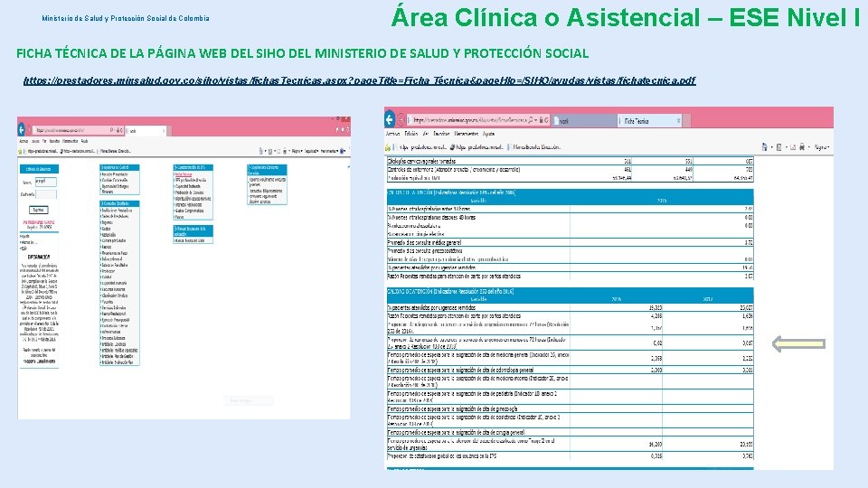Open the second 'https prestadores.minsal...' bookmark in the right browser

pos(476,147)
